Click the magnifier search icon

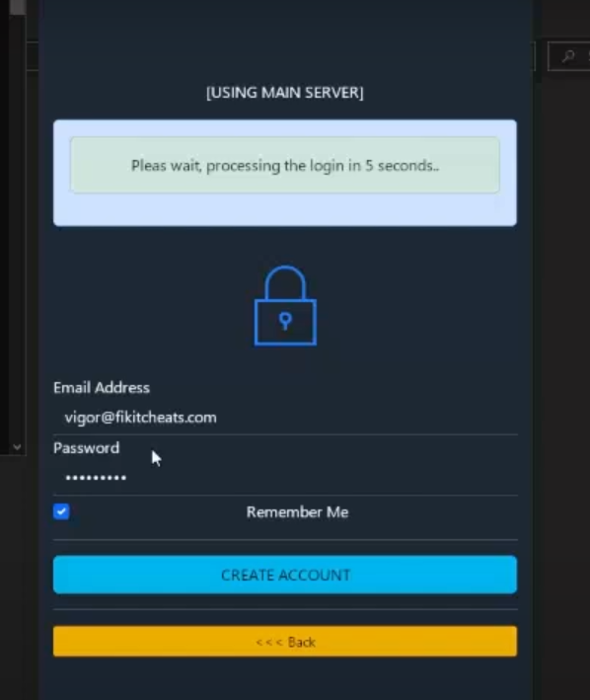(x=568, y=56)
